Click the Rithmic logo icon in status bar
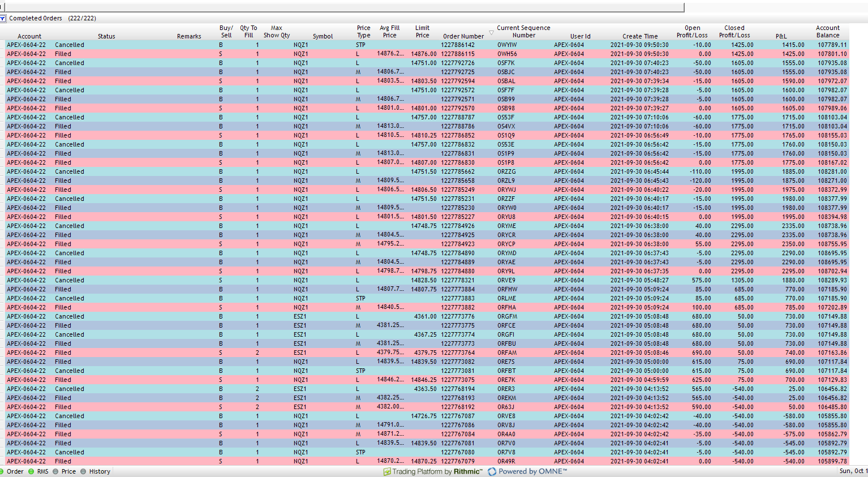This screenshot has height=477, width=868. (x=387, y=471)
